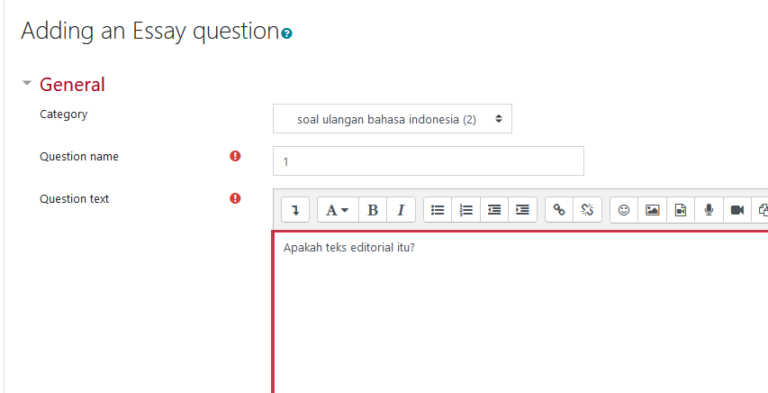This screenshot has width=768, height=393.
Task: Click required icon beside Question name
Action: [x=236, y=156]
